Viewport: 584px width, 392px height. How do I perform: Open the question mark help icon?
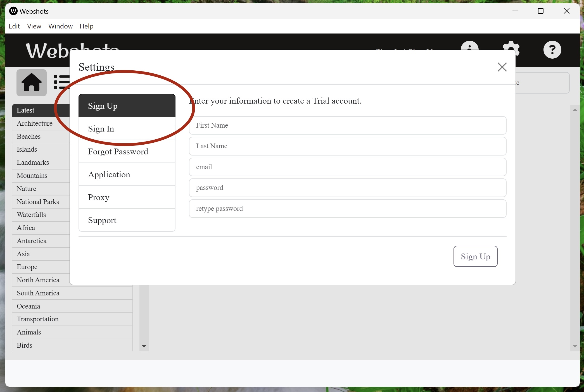tap(552, 50)
